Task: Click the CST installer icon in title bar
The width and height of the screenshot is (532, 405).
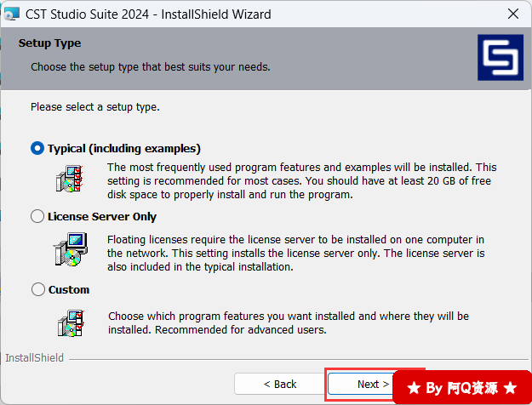Action: [11, 14]
